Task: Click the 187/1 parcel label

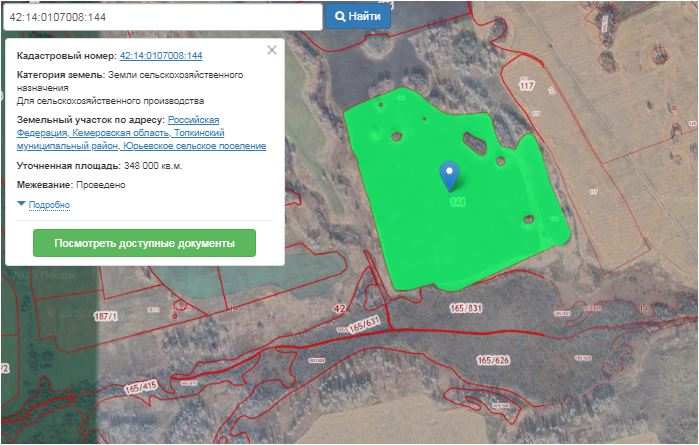Action: (x=105, y=316)
